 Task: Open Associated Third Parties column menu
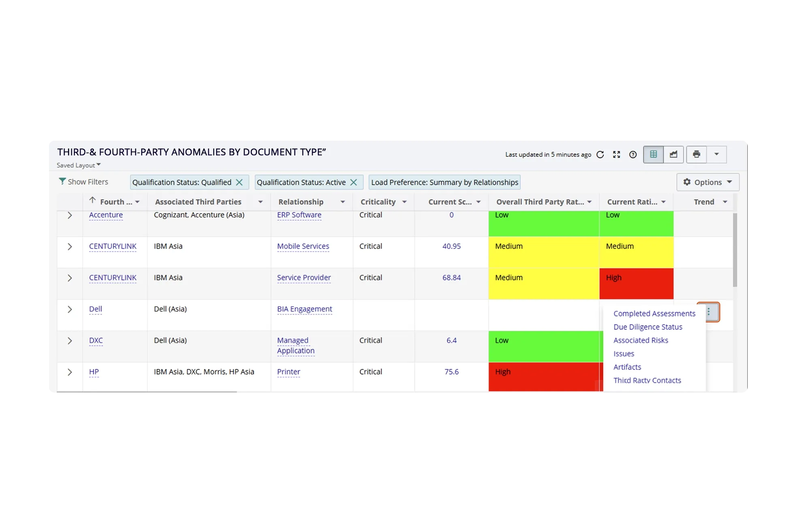[x=260, y=202]
